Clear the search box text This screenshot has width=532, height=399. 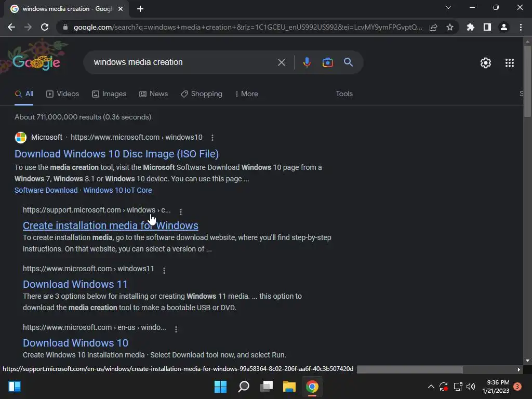[x=281, y=62]
